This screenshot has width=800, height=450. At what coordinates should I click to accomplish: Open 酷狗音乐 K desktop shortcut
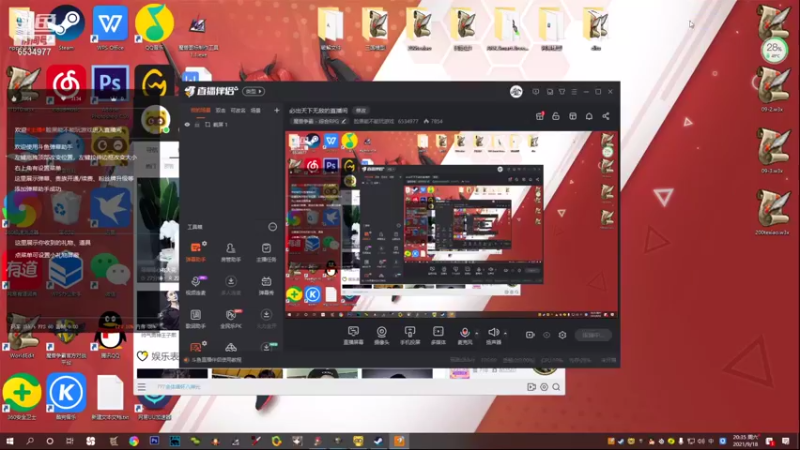[x=66, y=397]
